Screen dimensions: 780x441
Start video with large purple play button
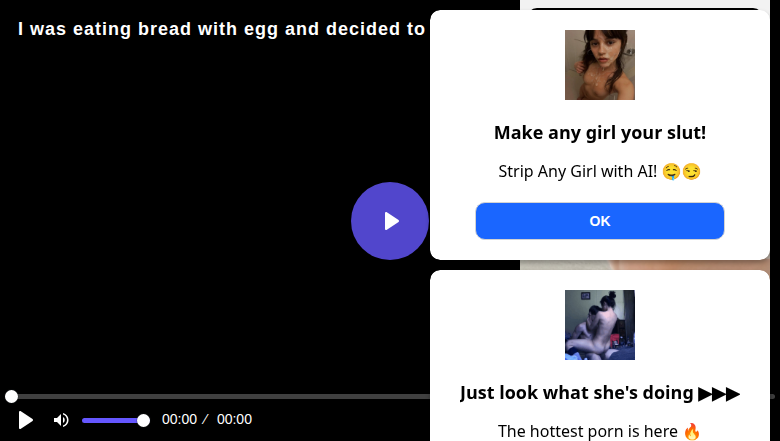390,221
